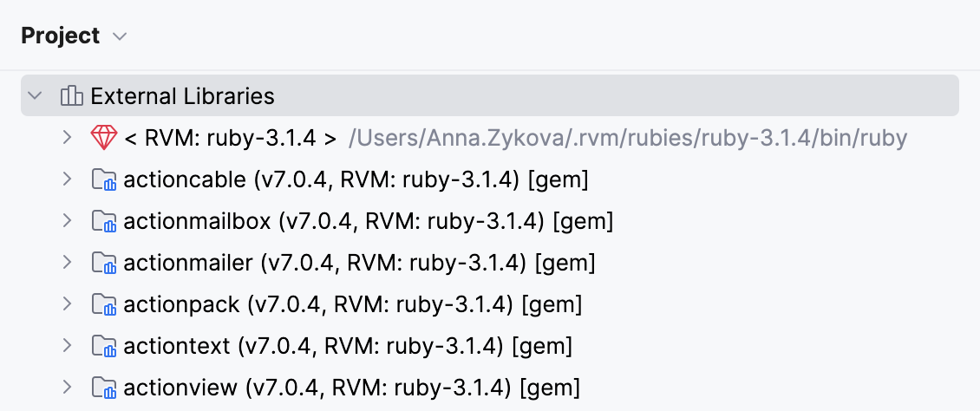
Task: Click the Project tool window title
Action: point(61,36)
